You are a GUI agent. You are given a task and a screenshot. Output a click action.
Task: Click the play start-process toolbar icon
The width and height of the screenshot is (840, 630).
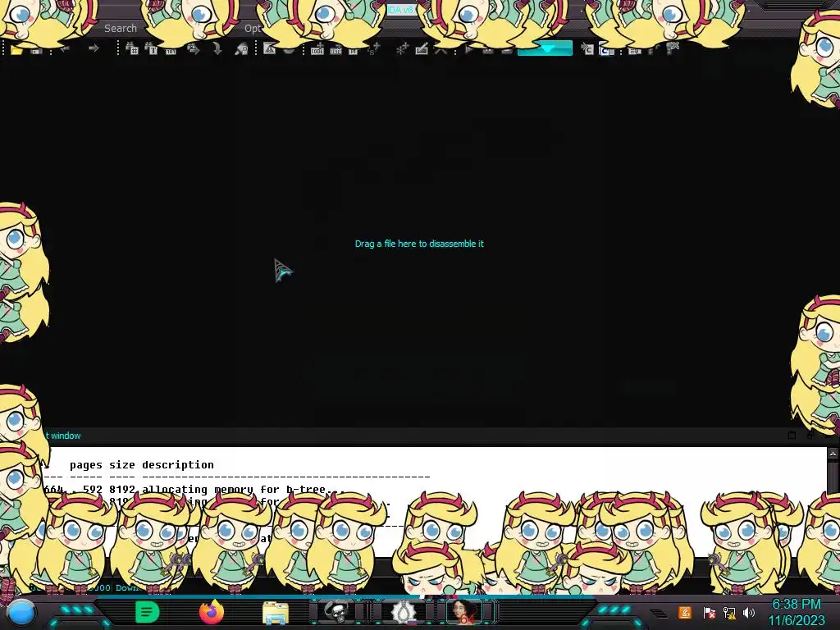pos(468,49)
